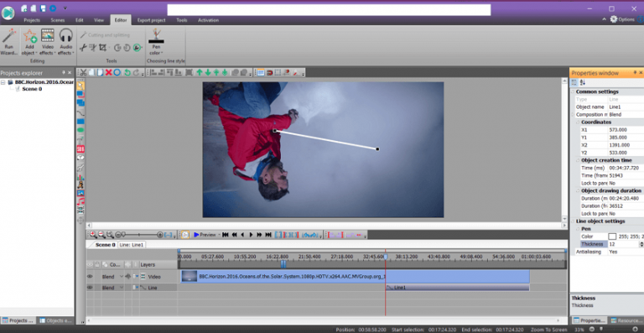This screenshot has width=644, height=333.
Task: Open the Activation ribbon tab
Action: point(208,20)
